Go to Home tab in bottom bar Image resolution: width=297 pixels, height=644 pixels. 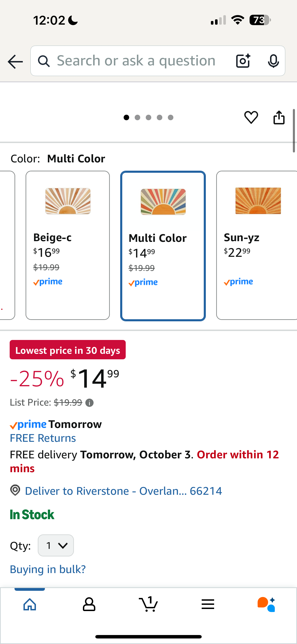click(x=30, y=604)
